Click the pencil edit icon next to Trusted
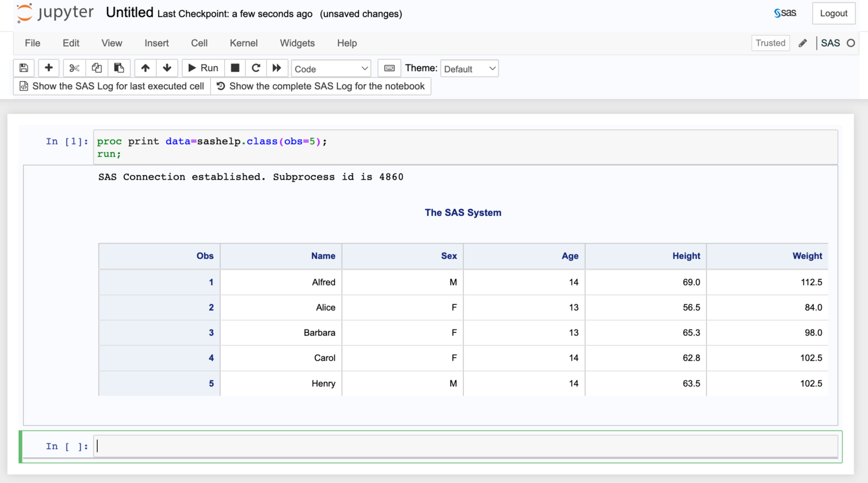This screenshot has height=483, width=868. [x=802, y=43]
